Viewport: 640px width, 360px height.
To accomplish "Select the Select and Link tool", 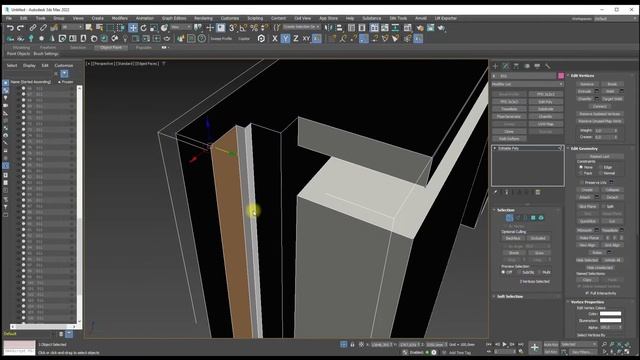I will coord(33,28).
